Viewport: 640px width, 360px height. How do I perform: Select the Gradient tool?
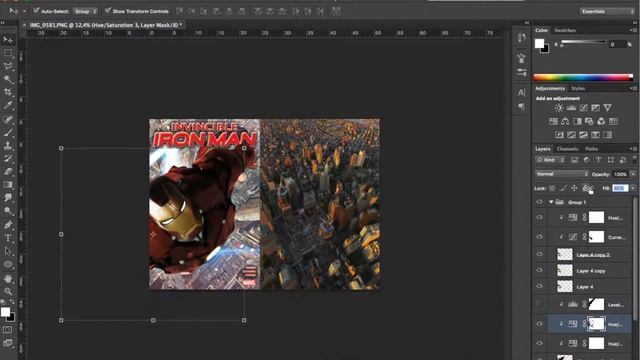(x=8, y=184)
